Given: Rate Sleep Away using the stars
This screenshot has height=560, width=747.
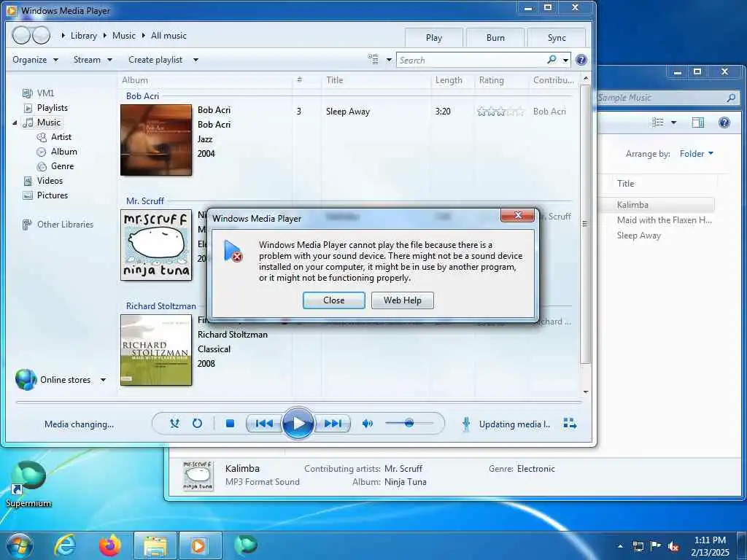Looking at the screenshot, I should click(500, 112).
